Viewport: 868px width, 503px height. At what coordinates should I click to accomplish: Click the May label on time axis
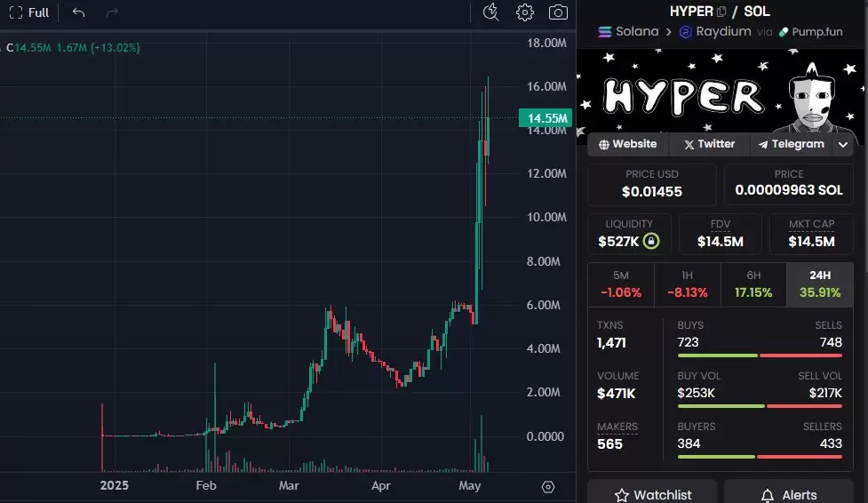469,485
